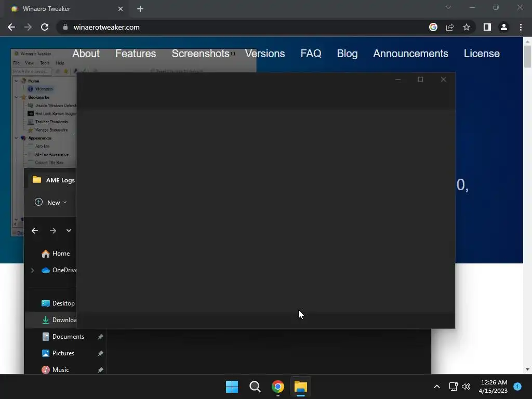Navigate back in File Explorer
The image size is (532, 399).
tap(35, 231)
